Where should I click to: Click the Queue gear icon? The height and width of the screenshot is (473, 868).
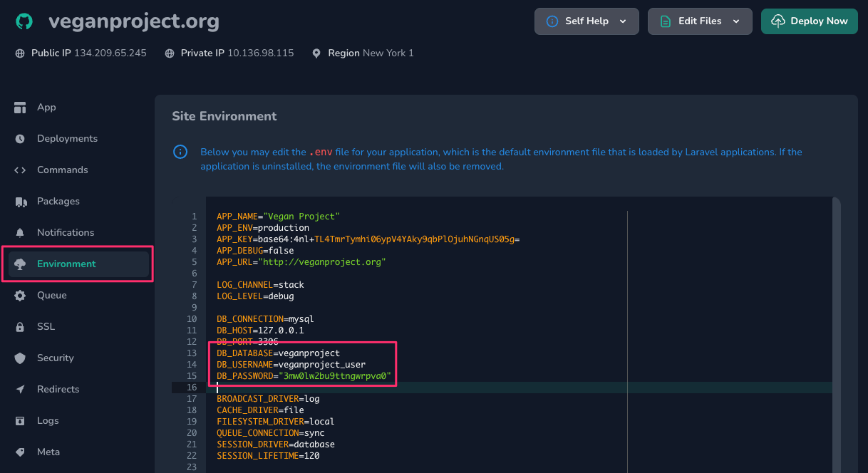pyautogui.click(x=21, y=295)
